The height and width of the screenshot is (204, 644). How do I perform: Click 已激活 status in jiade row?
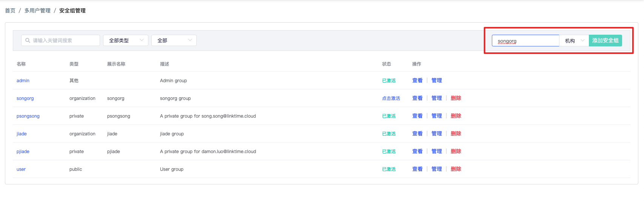[389, 134]
